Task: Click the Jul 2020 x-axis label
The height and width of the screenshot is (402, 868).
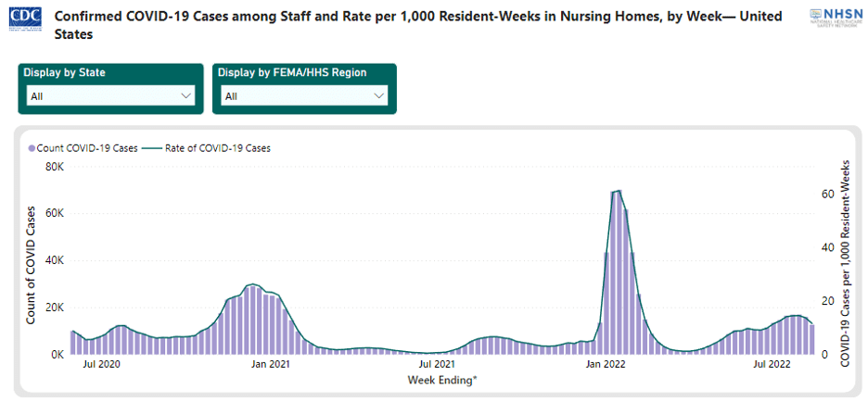Action: tap(102, 365)
